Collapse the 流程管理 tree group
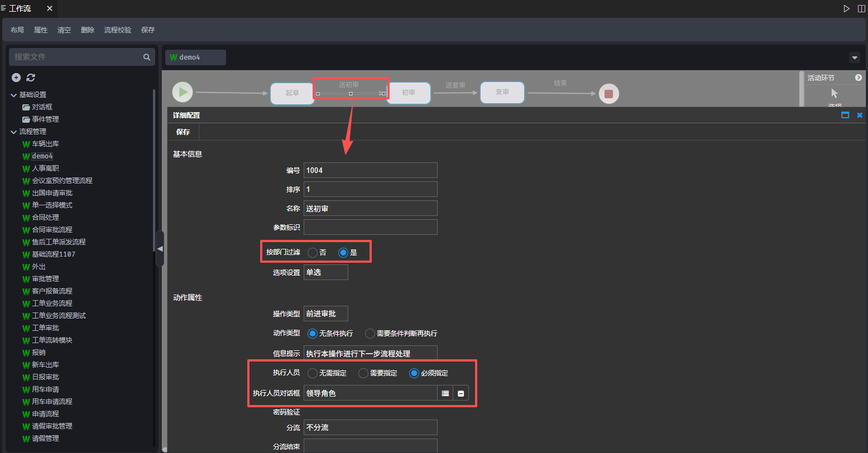Screen dimensions: 868x453 14,132
